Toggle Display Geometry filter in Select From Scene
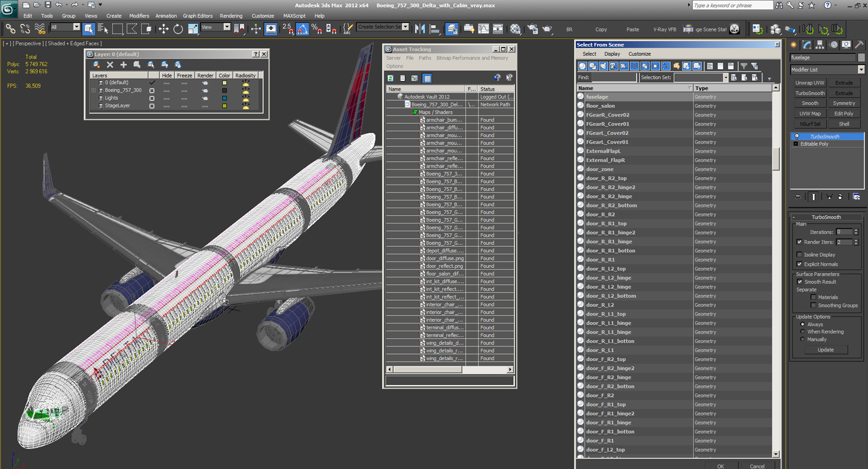Viewport: 868px width, 469px height. [x=582, y=66]
